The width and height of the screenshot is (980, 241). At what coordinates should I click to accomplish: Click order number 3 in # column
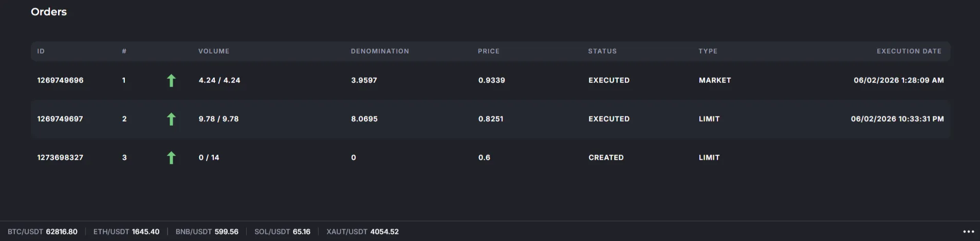pyautogui.click(x=124, y=158)
